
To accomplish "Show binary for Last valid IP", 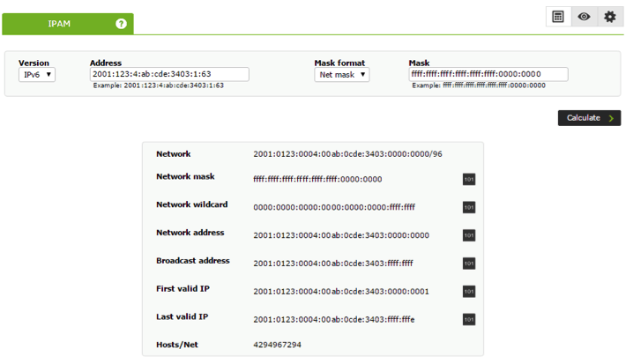I will coord(469,319).
